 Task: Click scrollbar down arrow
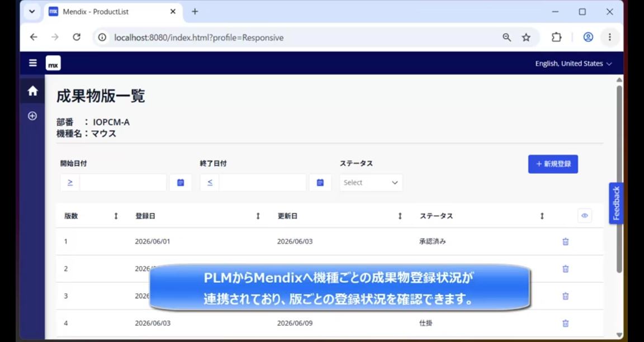619,335
